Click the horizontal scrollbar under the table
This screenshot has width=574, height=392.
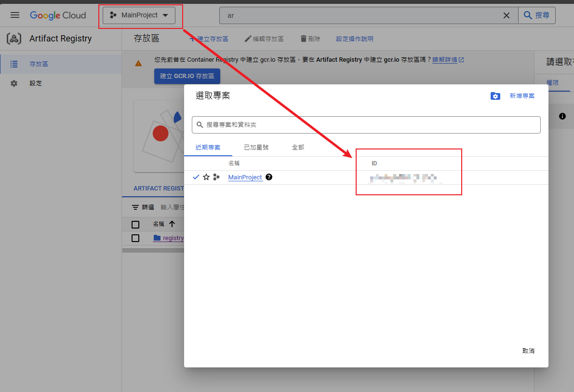coord(153,251)
